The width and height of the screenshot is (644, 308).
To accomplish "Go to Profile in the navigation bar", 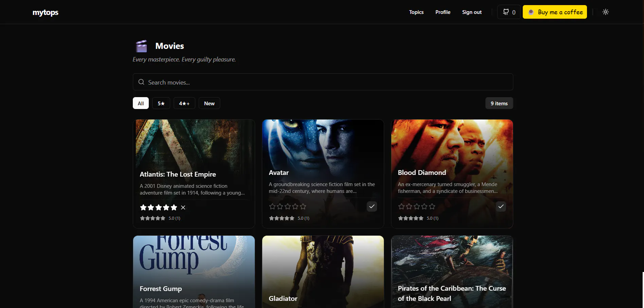I will pos(443,12).
